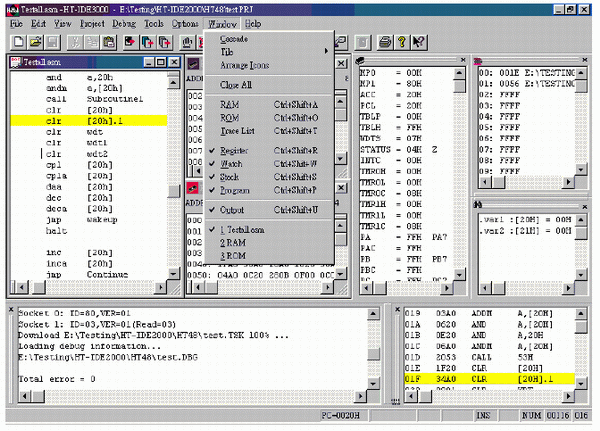Click right arrow of output panel scrollbar
This screenshot has height=431, width=600.
tap(360, 396)
